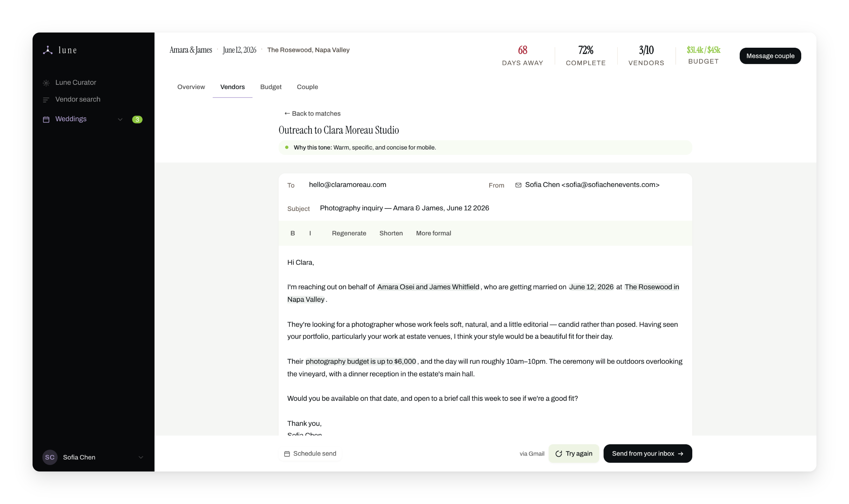
Task: Click the refresh icon in Try again
Action: point(559,454)
